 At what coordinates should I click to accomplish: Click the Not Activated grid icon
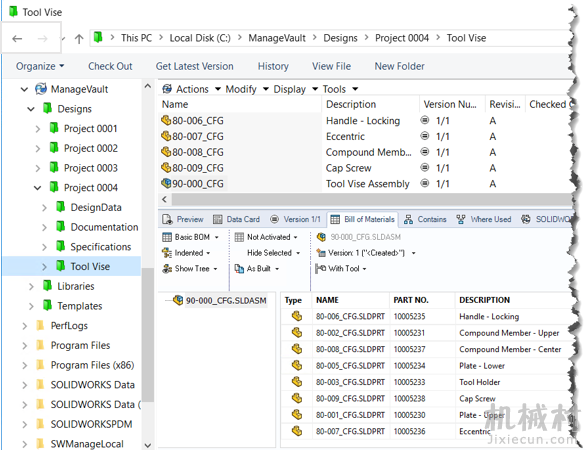click(x=239, y=237)
